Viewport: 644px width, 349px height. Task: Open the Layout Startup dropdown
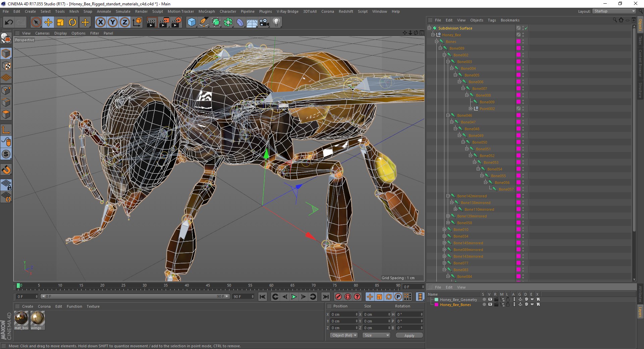point(614,11)
